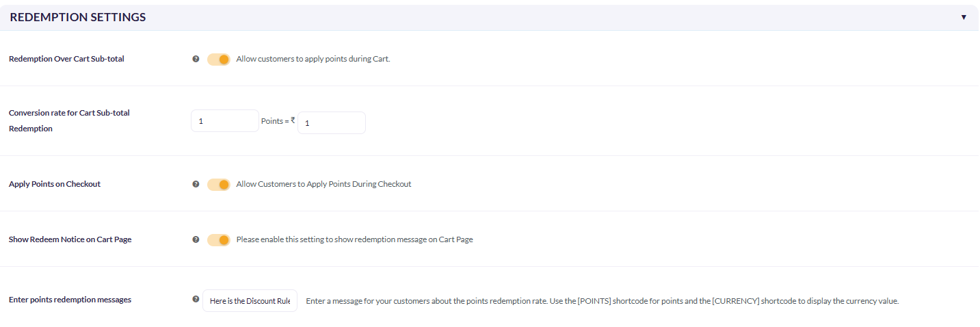Click 'Please enable this setting' description text

[x=354, y=239]
